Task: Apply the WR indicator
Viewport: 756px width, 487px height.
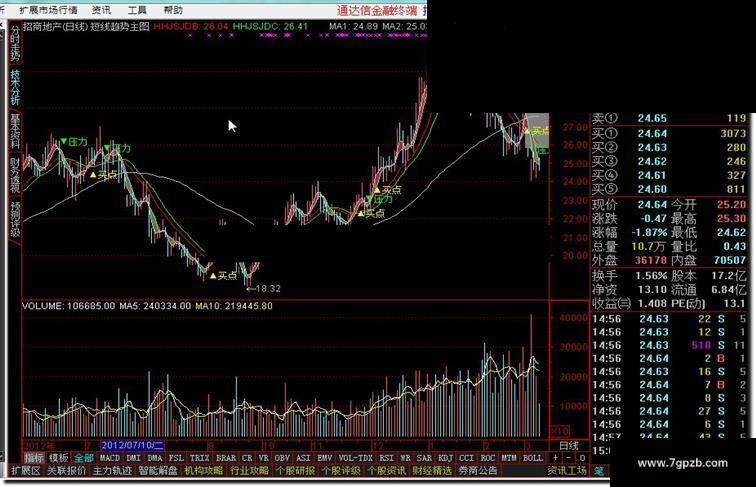Action: point(405,458)
